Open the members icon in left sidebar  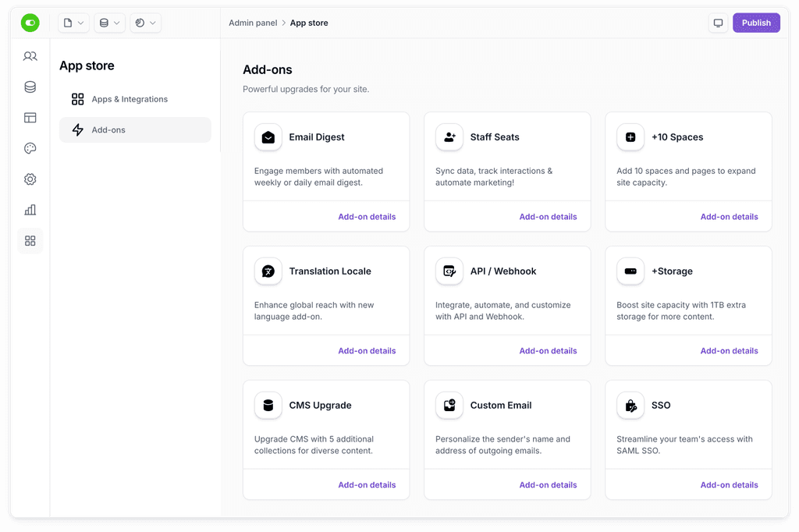[x=30, y=56]
